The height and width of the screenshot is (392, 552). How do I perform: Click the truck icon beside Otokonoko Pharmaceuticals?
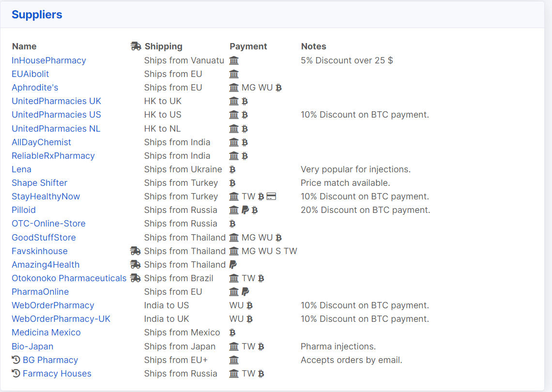(x=136, y=278)
